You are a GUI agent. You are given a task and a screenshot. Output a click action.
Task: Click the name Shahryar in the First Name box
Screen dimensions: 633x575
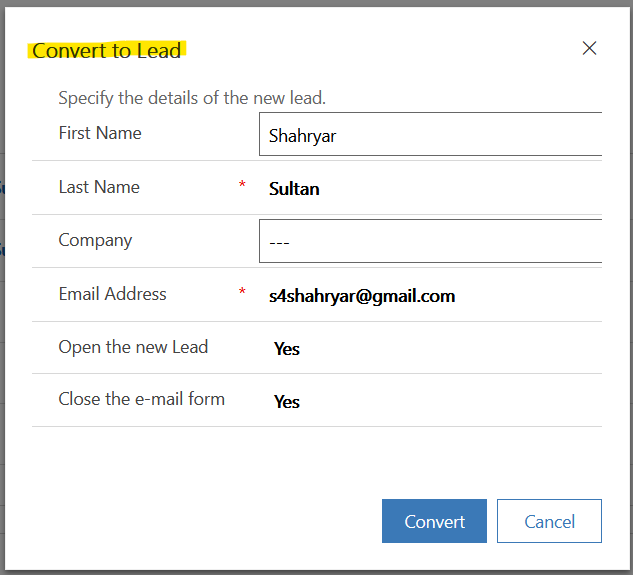tap(302, 136)
